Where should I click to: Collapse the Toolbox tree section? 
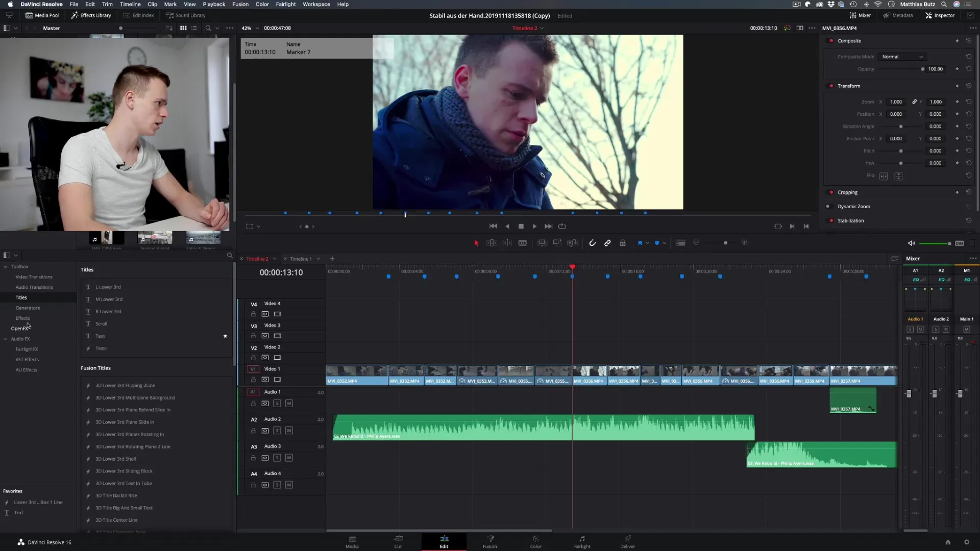click(6, 266)
